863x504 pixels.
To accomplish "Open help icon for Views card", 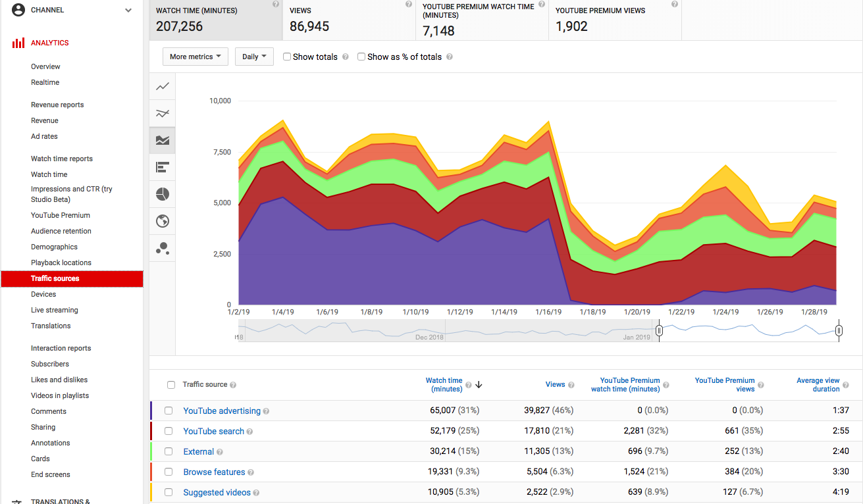I will tap(409, 4).
